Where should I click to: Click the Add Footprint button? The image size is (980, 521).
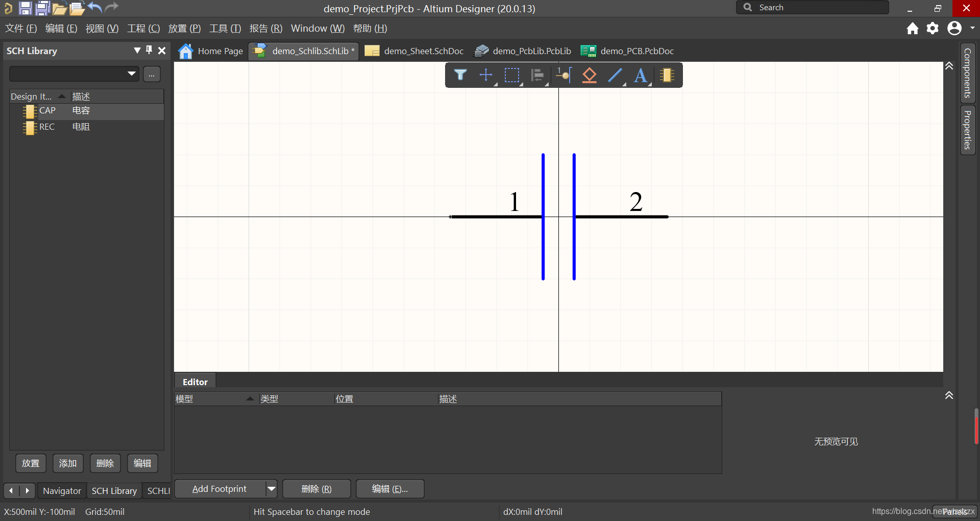point(220,489)
